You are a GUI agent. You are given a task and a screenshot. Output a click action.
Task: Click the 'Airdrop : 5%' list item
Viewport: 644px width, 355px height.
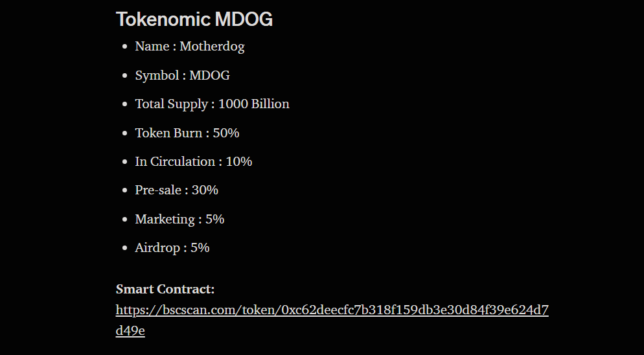172,247
